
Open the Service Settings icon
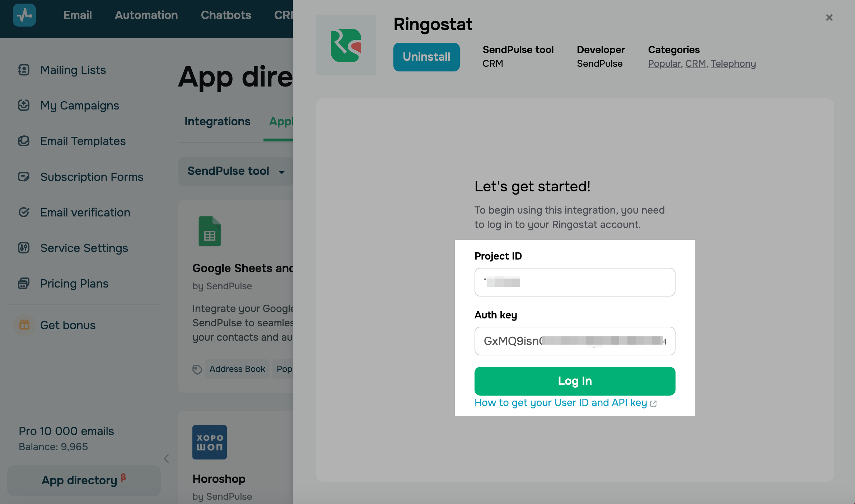(24, 248)
